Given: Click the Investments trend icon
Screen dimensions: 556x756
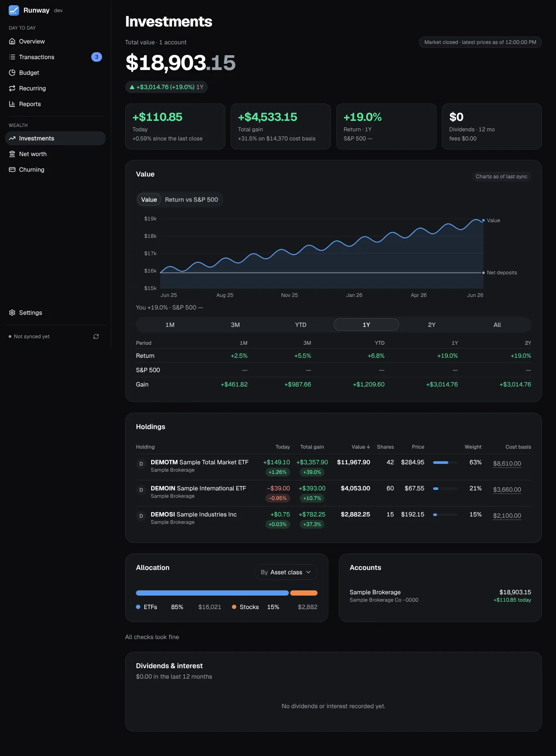Looking at the screenshot, I should (x=12, y=138).
